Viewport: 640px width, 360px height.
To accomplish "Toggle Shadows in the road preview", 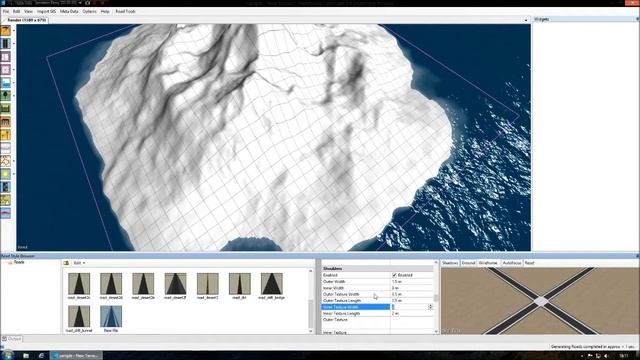I will 450,263.
